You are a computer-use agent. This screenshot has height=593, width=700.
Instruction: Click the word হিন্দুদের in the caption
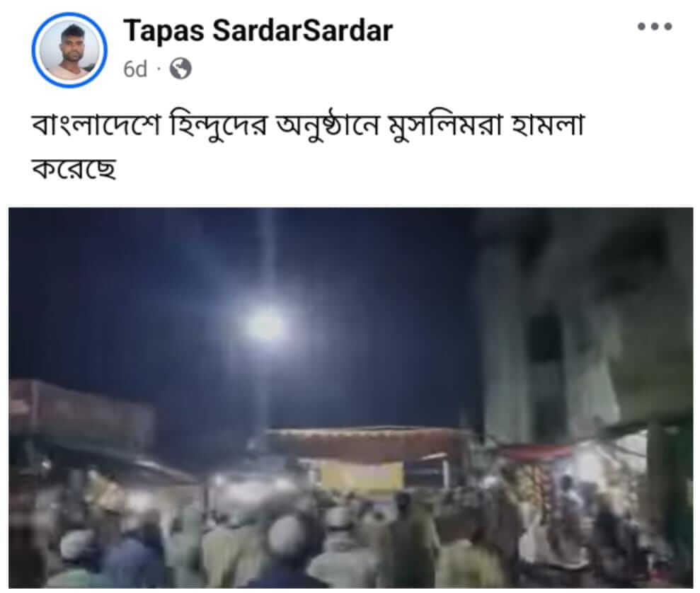218,124
